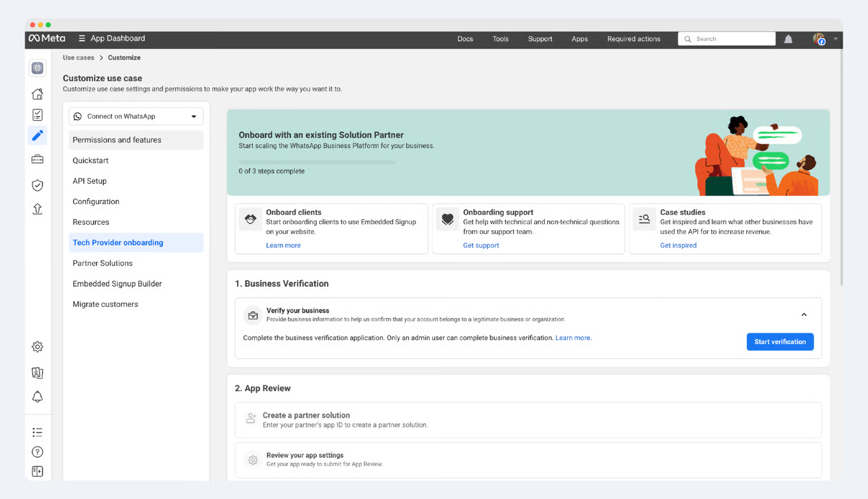Click the notifications bell in top bar
This screenshot has width=868, height=499.
point(788,39)
